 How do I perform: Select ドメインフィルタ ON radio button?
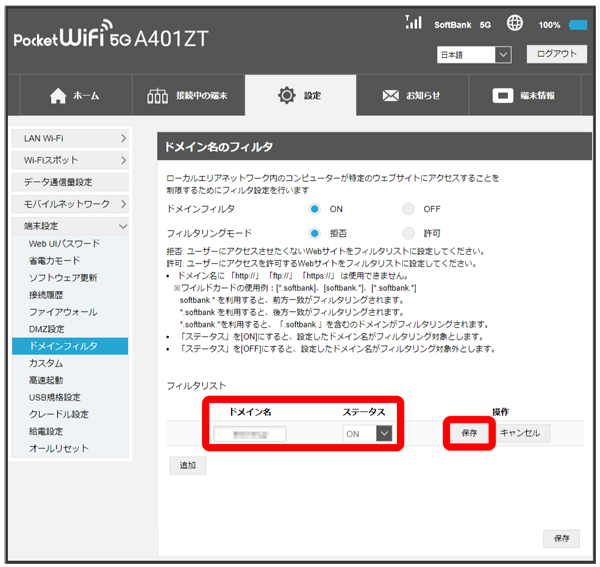[x=315, y=209]
